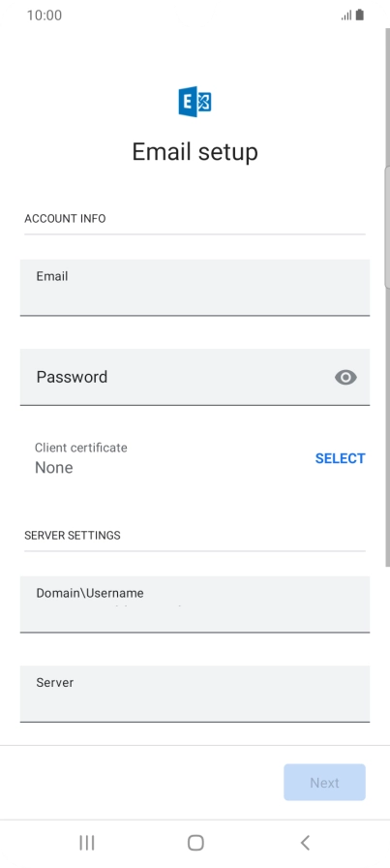Tap the Android back navigation arrow
The width and height of the screenshot is (390, 868).
pyautogui.click(x=304, y=843)
